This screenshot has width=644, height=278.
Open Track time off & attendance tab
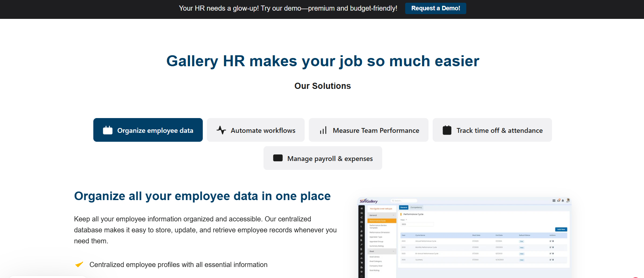pyautogui.click(x=492, y=130)
